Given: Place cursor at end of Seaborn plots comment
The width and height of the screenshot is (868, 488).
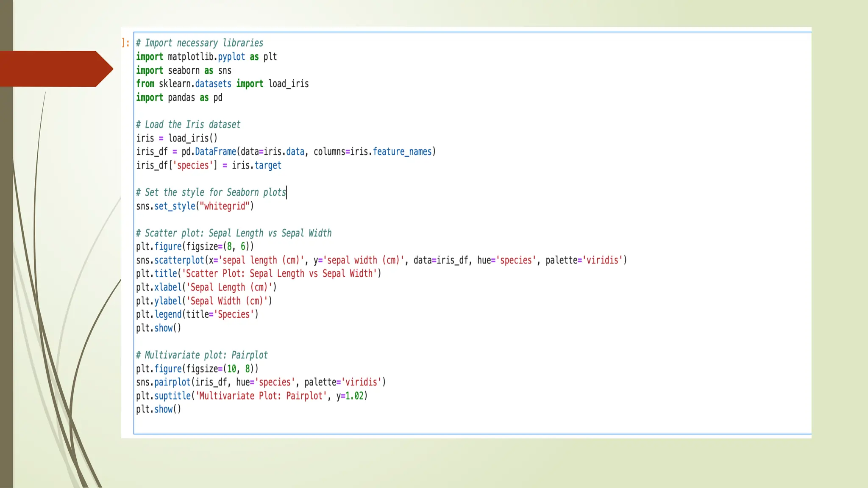Looking at the screenshot, I should coord(287,193).
